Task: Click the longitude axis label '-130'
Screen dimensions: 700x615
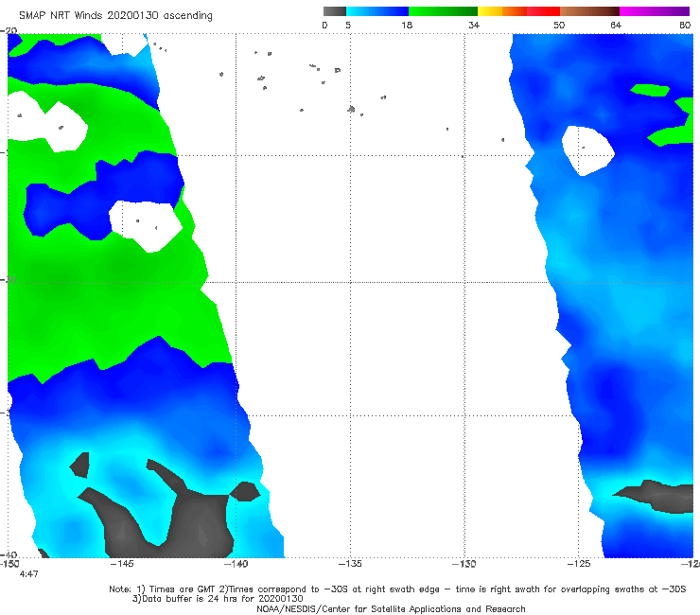Action: point(464,564)
